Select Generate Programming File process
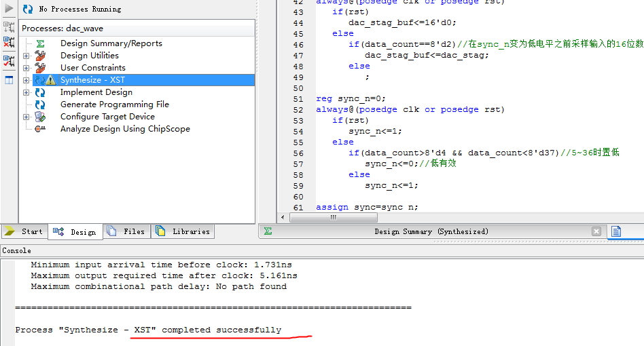This screenshot has height=346, width=644. [x=115, y=104]
